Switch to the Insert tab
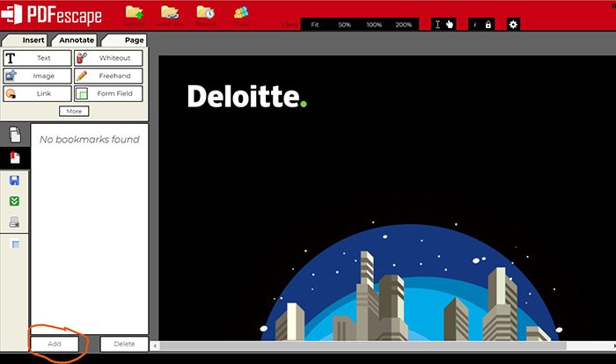Image resolution: width=616 pixels, height=364 pixels. (x=26, y=40)
